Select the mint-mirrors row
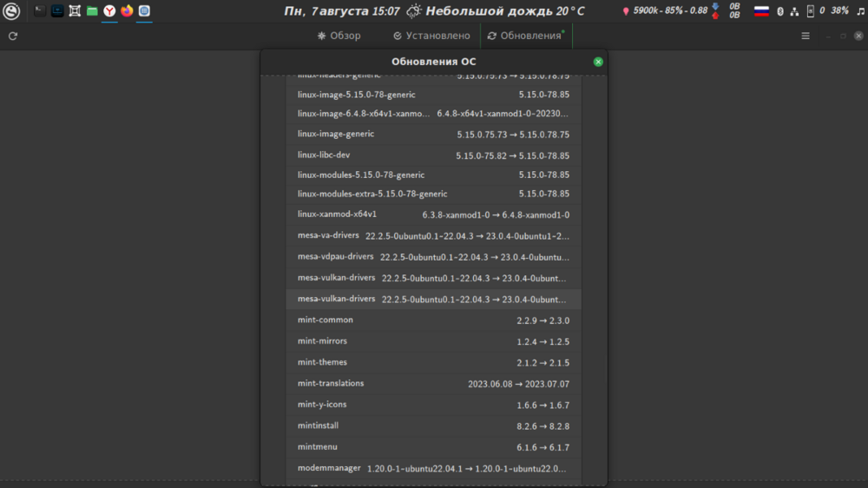This screenshot has height=488, width=868. pyautogui.click(x=433, y=342)
